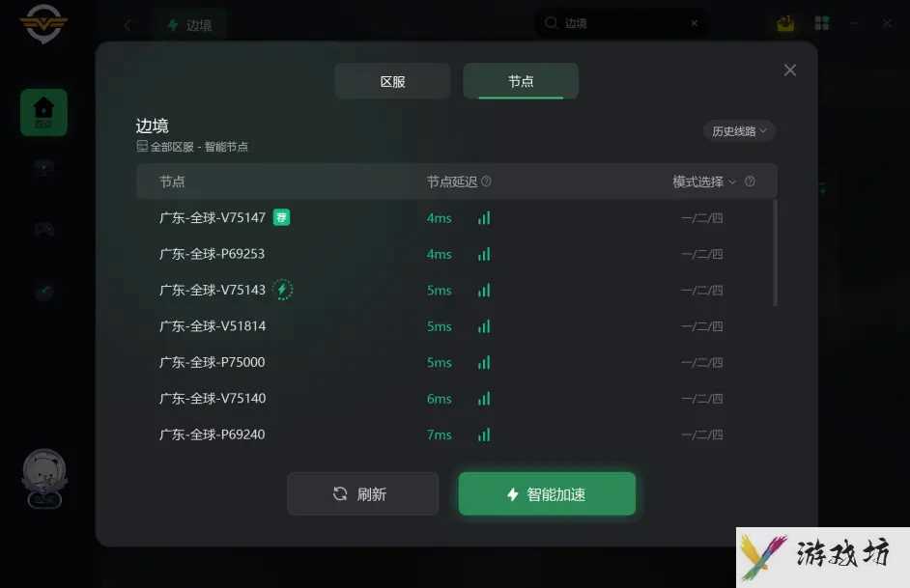Image resolution: width=910 pixels, height=588 pixels.
Task: Click the 边境 search input field
Action: coord(621,23)
